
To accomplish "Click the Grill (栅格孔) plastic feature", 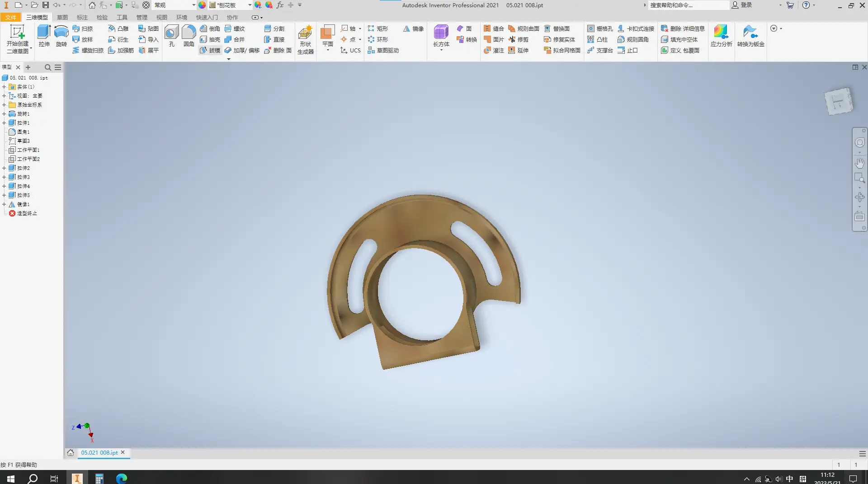I will coord(600,28).
